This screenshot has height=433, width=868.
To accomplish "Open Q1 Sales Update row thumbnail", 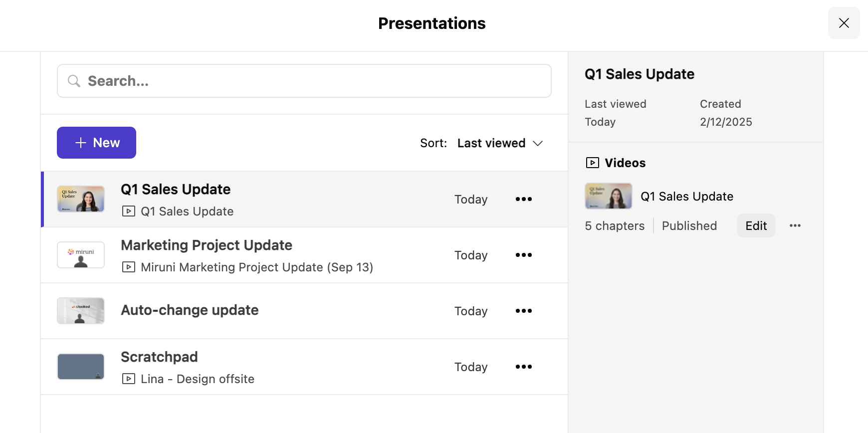I will tap(81, 199).
